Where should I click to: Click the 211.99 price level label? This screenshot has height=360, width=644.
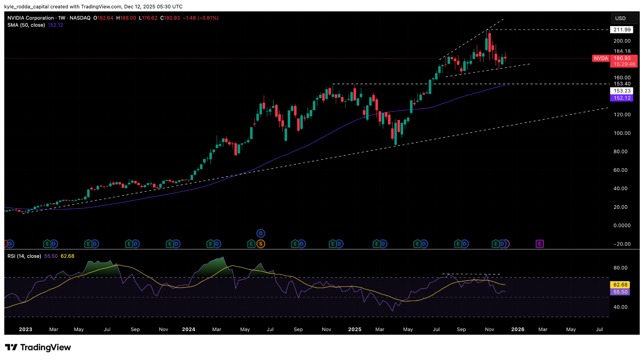622,30
